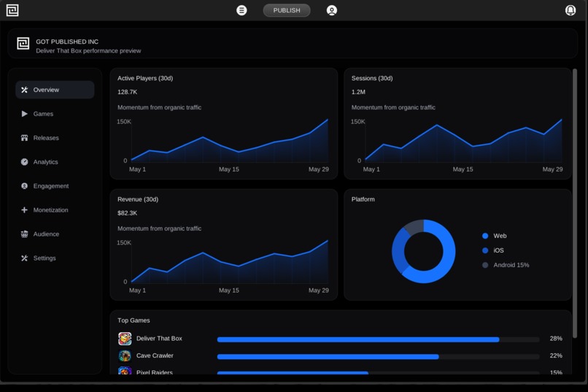Click the Audience basket icon
This screenshot has width=588, height=392.
24,234
